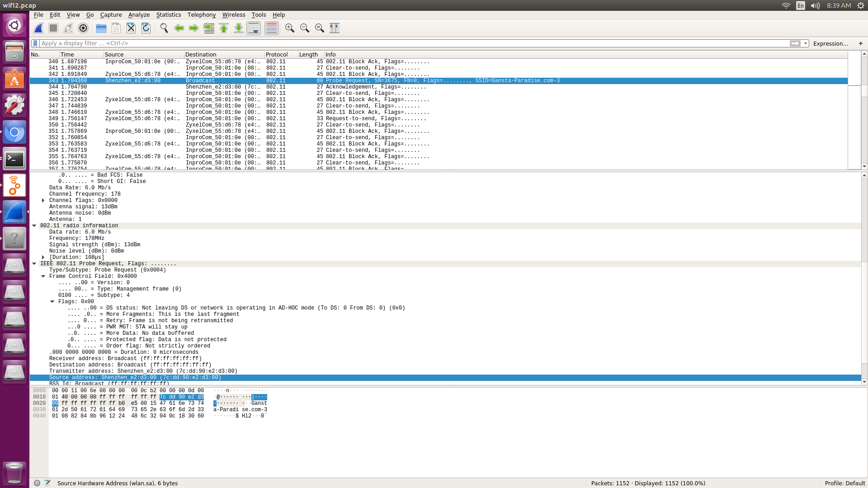
Task: Toggle packet list colorization
Action: pos(272,28)
